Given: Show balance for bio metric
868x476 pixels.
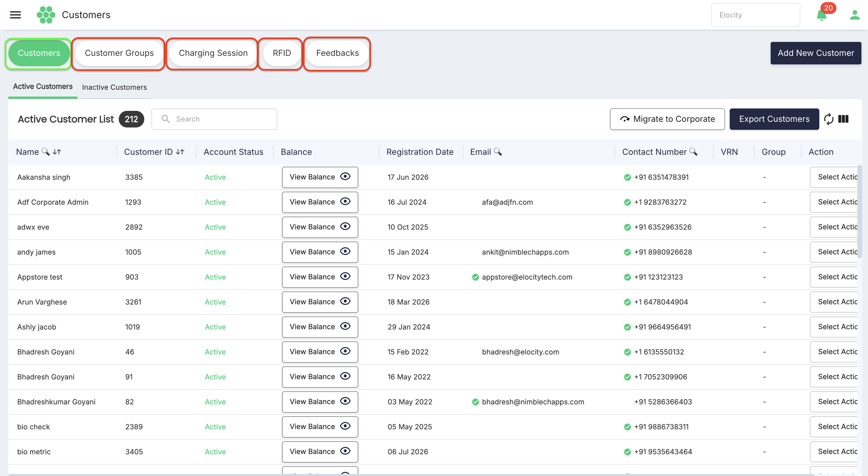Looking at the screenshot, I should tap(320, 452).
